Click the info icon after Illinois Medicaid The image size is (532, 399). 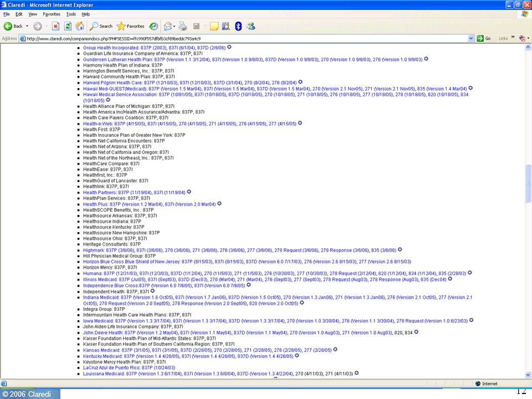point(450,279)
